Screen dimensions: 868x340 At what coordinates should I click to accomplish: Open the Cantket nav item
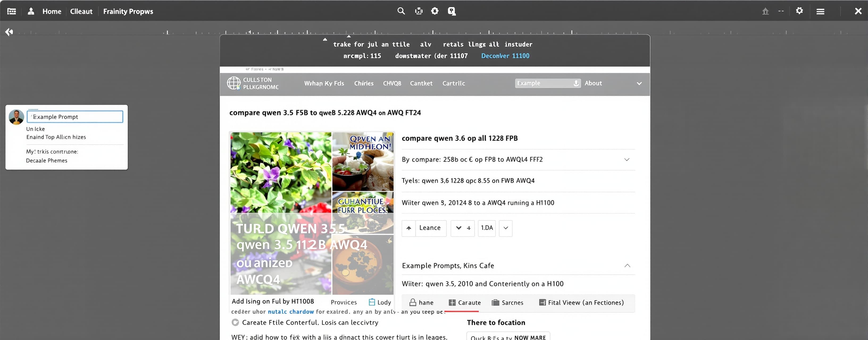[421, 83]
